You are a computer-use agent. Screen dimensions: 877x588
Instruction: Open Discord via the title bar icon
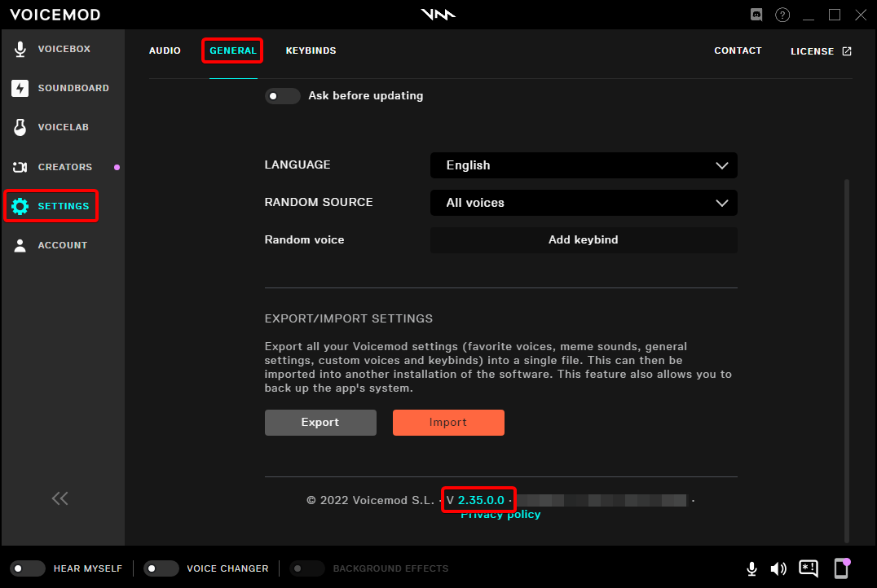tap(756, 15)
